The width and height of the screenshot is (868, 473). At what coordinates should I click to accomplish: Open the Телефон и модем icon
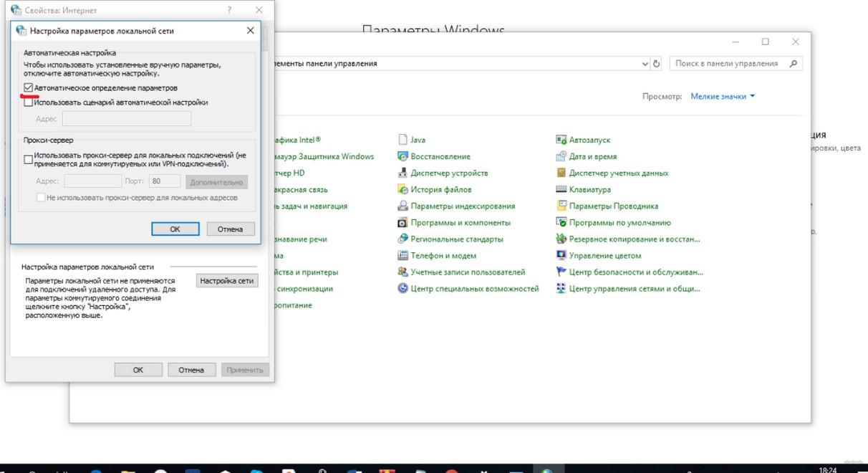click(403, 255)
